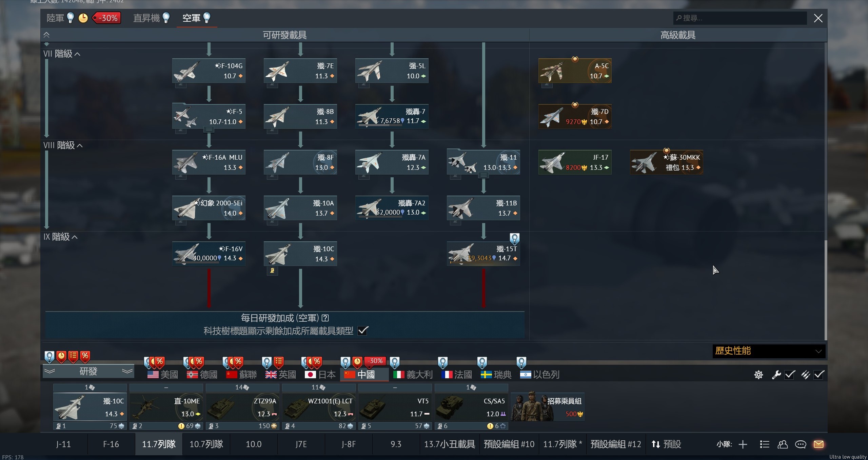Click the research tree vertical scrollbar
Image resolution: width=868 pixels, height=460 pixels.
826,290
